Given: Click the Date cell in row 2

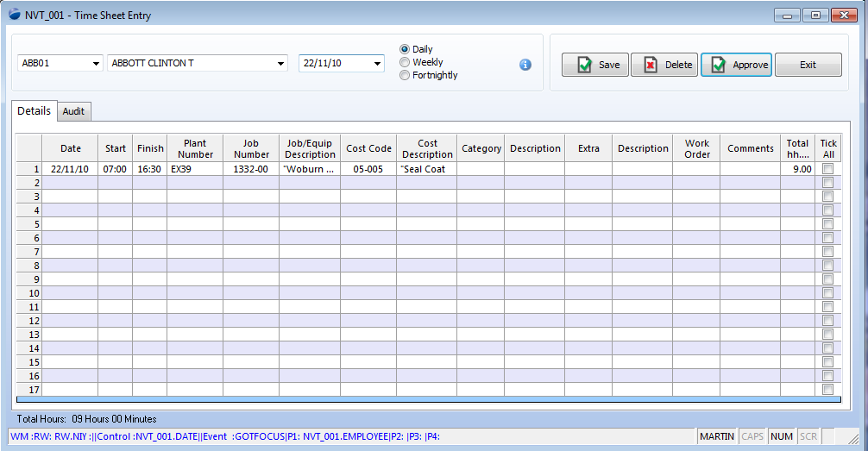Looking at the screenshot, I should [x=70, y=183].
